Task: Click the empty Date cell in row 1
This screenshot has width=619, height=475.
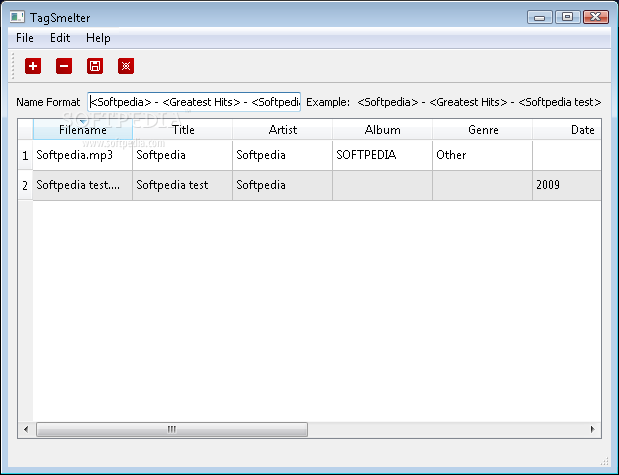Action: pyautogui.click(x=567, y=155)
